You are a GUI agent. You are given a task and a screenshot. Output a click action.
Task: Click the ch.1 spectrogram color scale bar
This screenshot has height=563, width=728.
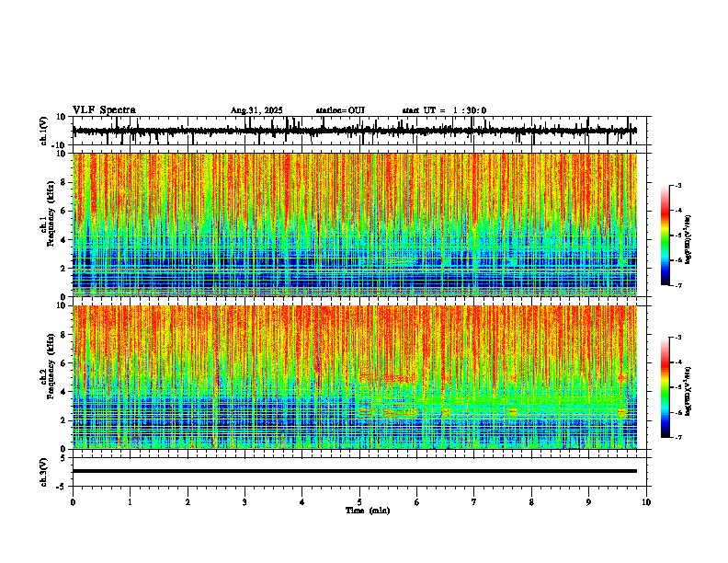[x=665, y=236]
